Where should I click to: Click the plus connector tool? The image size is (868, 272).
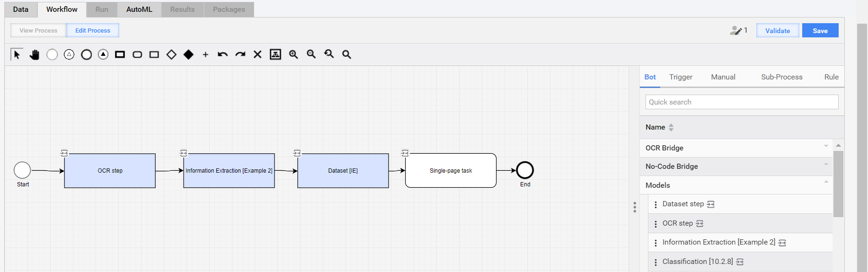[x=205, y=55]
